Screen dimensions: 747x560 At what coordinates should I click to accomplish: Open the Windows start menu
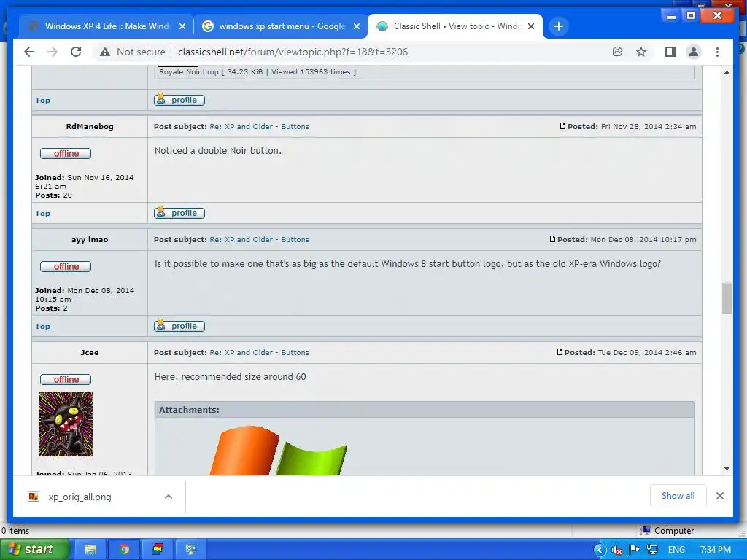(34, 549)
